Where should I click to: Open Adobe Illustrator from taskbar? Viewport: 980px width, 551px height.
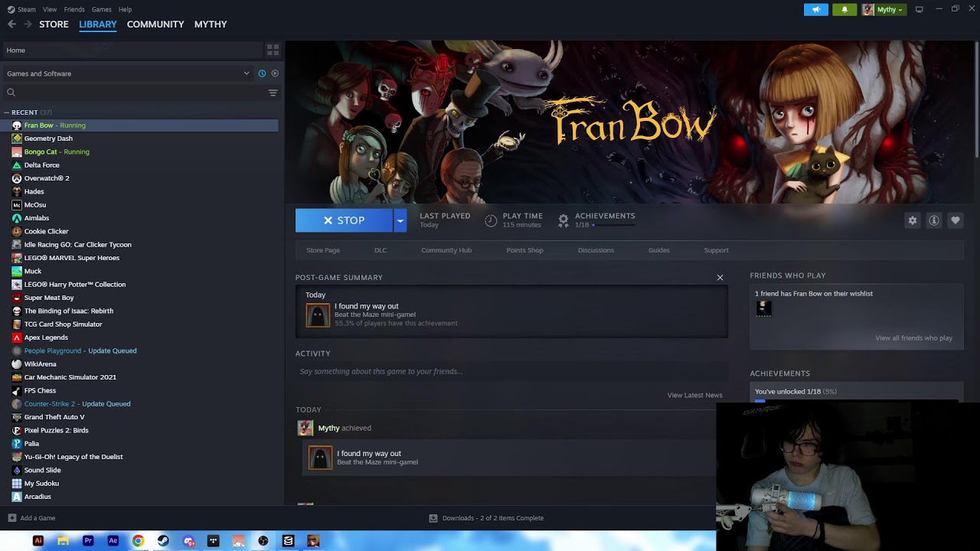pyautogui.click(x=38, y=541)
